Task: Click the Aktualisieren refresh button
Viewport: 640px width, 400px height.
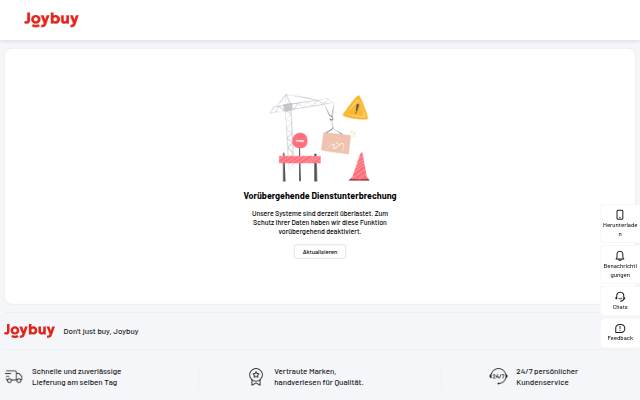Action: pyautogui.click(x=320, y=252)
